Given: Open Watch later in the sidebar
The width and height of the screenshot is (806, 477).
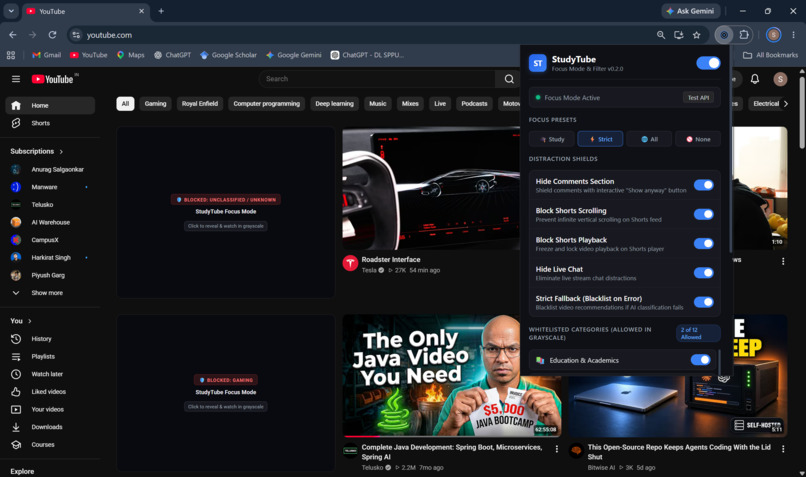Looking at the screenshot, I should pyautogui.click(x=50, y=374).
